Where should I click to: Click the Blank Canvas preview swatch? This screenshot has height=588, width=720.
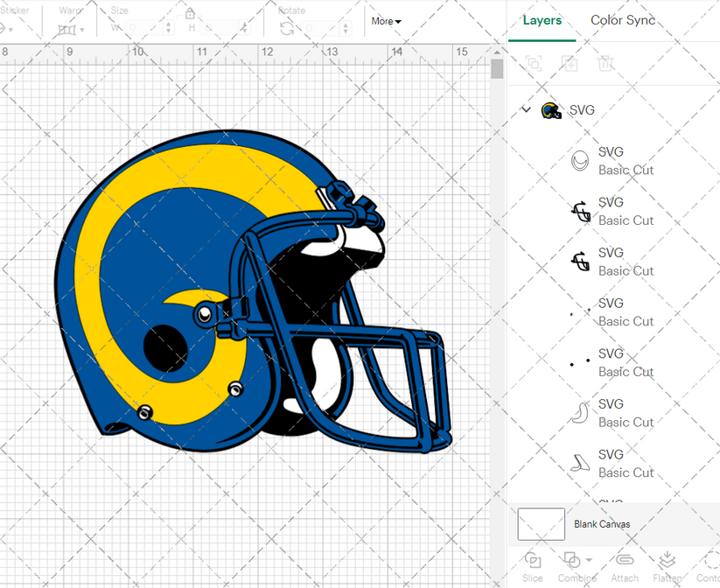pyautogui.click(x=541, y=524)
